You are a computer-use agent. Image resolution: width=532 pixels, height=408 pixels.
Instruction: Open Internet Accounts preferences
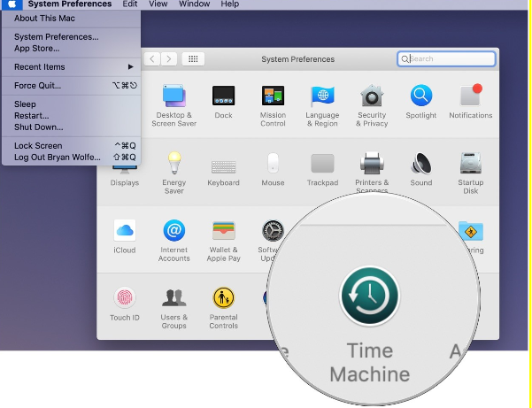tap(174, 241)
